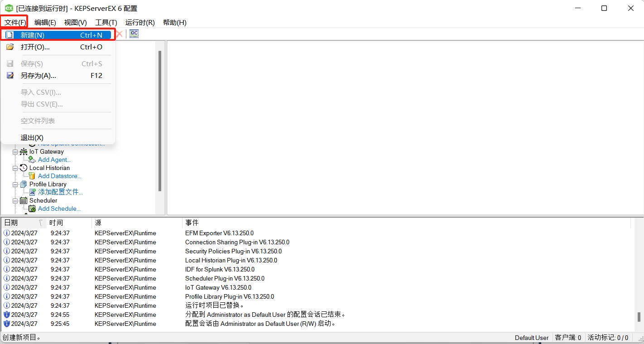
Task: Click the KEPServerEX logo in the title bar
Action: (x=9, y=8)
